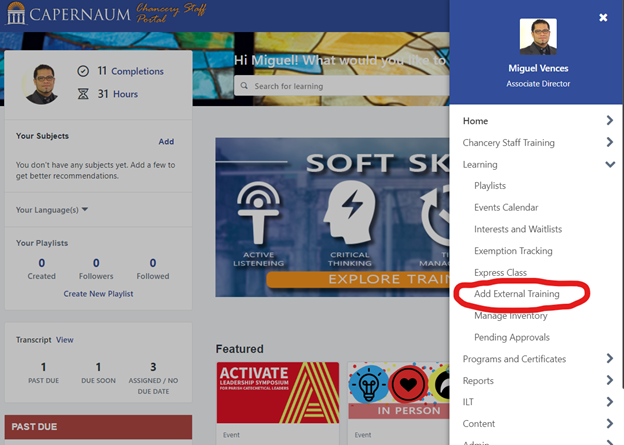Open the Reports menu item
Screen dimensions: 624x445
(x=478, y=381)
